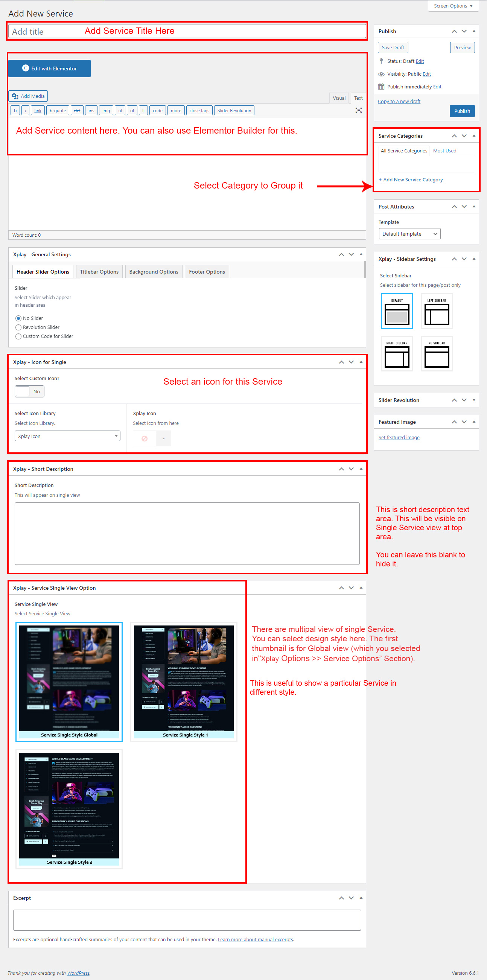Choose the Right Sidebar layout icon
The image size is (487, 980).
coord(396,353)
